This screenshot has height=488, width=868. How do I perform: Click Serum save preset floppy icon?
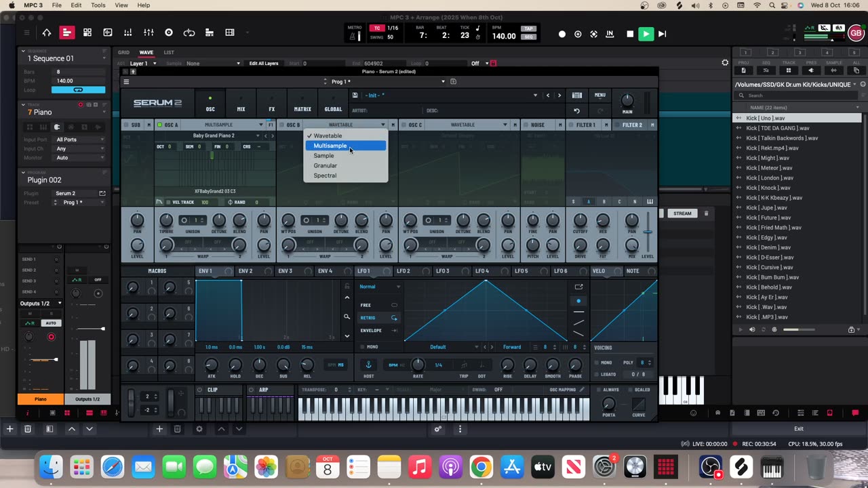point(355,95)
